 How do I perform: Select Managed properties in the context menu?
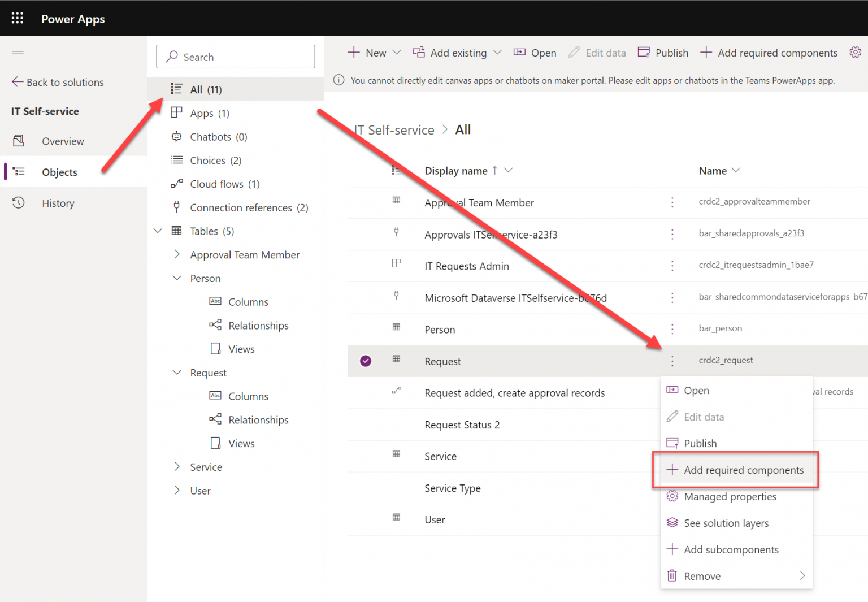point(730,496)
